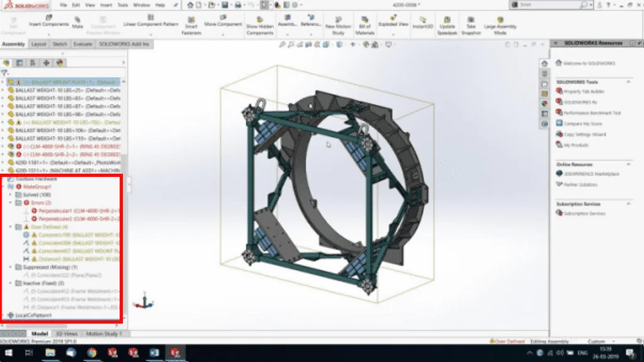Open Performance Benchmark Test link
Viewport: 644px width, 362px height.
coord(592,113)
